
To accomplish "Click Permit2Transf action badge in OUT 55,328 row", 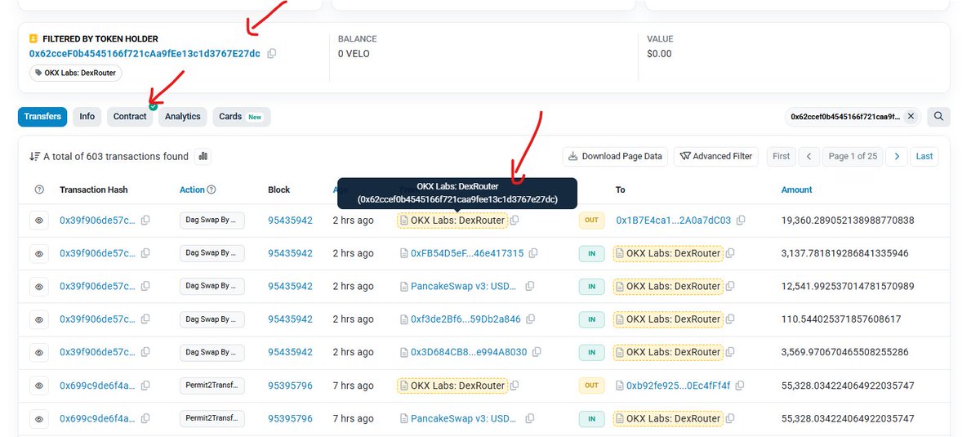I will pos(212,386).
